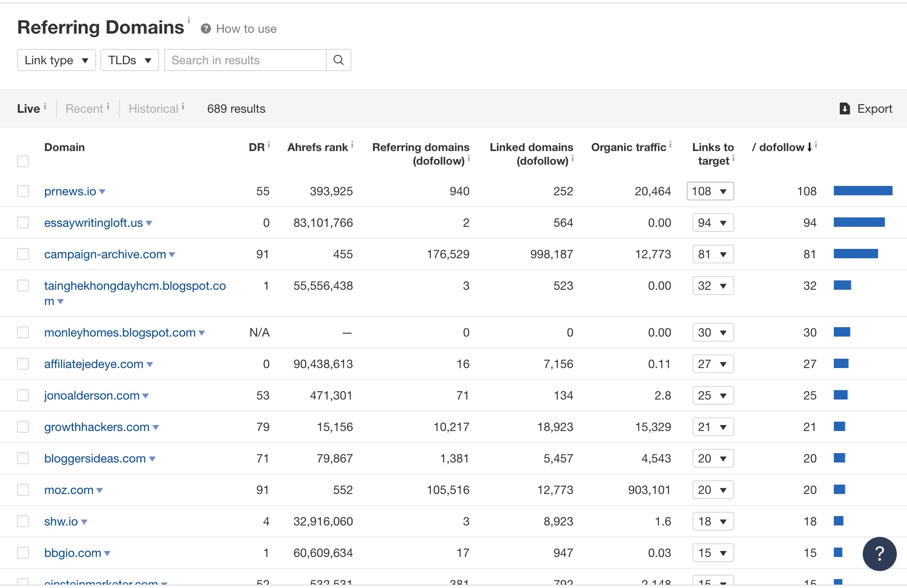Sort by Ahrefs rank column header

318,147
